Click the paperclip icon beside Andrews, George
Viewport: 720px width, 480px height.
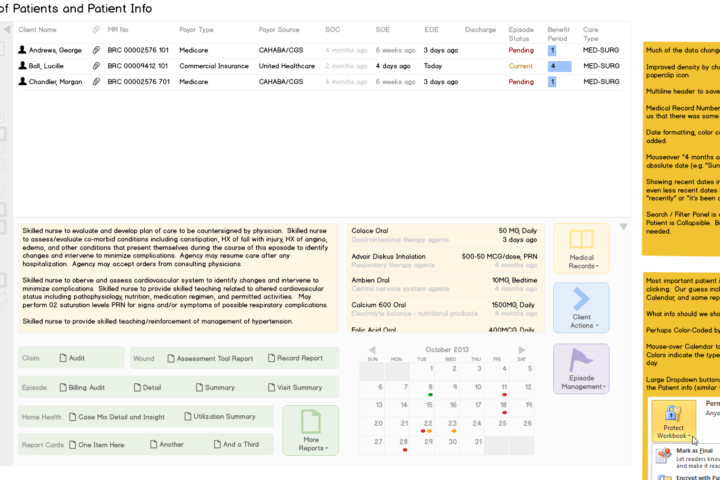[97, 50]
